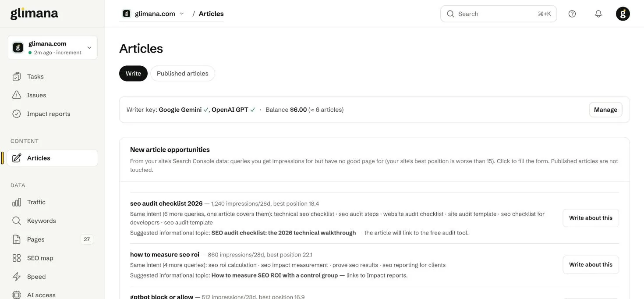Open Traffic from the sidebar
The width and height of the screenshot is (644, 299).
(x=52, y=202)
